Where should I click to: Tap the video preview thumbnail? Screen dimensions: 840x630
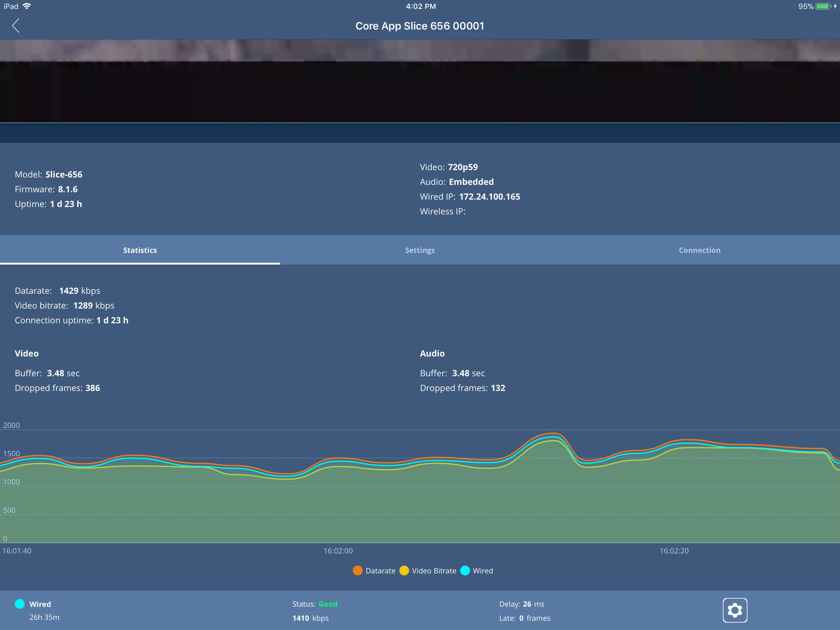click(420, 81)
